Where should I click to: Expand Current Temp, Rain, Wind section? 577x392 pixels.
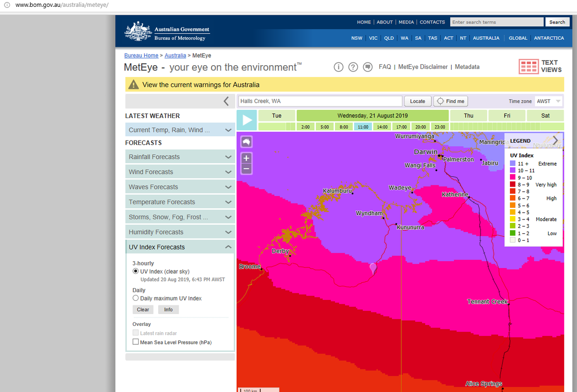(x=180, y=130)
